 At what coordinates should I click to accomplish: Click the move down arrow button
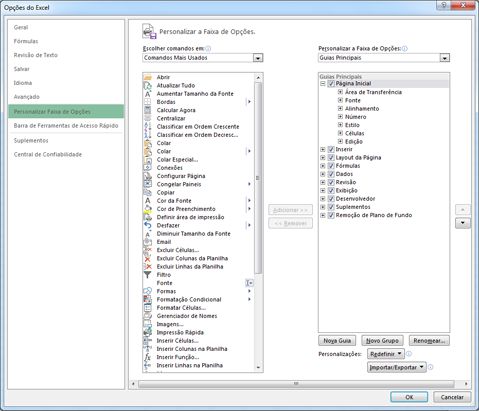point(463,223)
